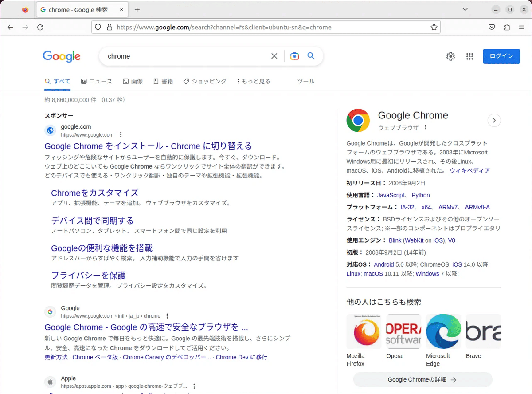
Task: Open the Chrome ベータ版 sitelink
Action: tap(95, 357)
